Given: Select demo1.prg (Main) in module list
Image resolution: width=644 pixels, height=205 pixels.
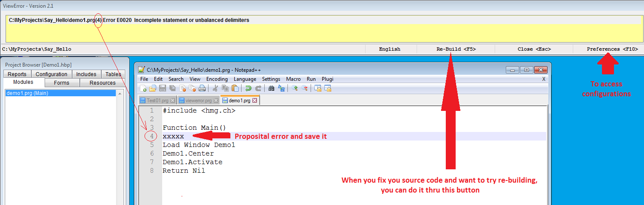Looking at the screenshot, I should point(27,93).
